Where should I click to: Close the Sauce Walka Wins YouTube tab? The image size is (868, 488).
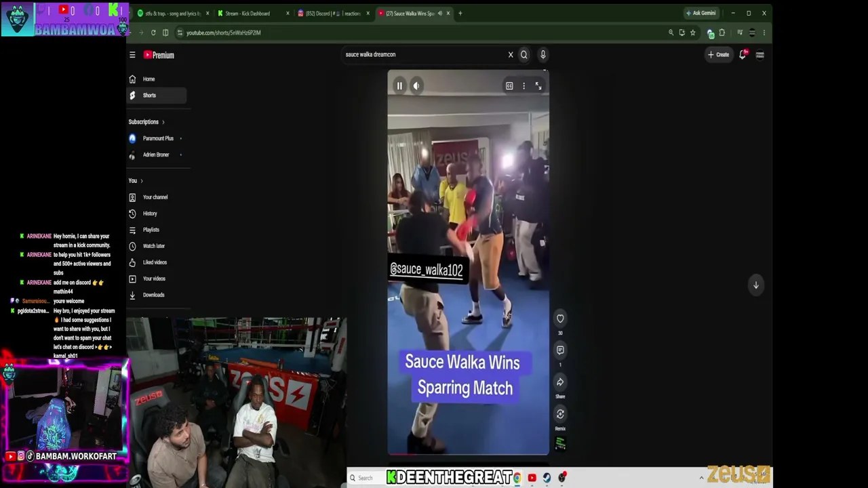(448, 14)
